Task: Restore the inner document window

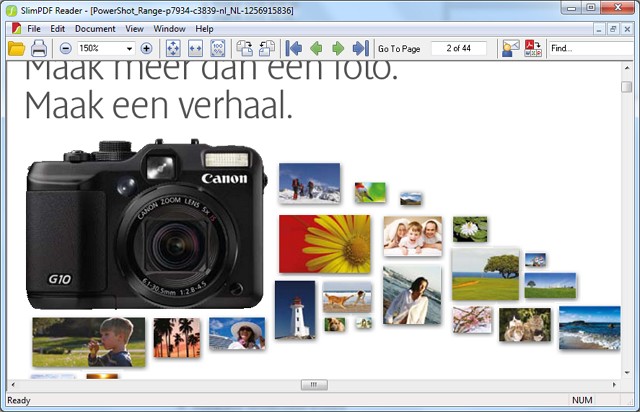Action: (x=613, y=29)
